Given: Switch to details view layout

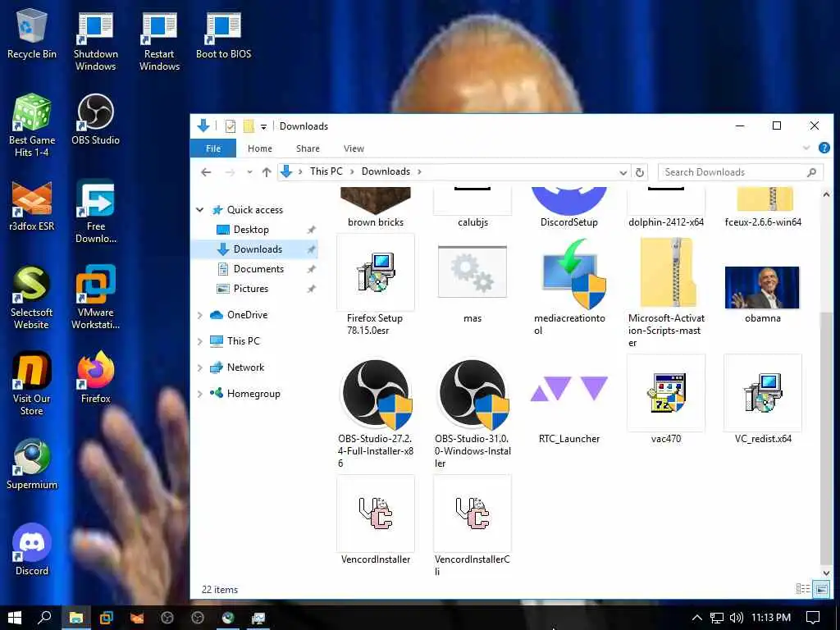Looking at the screenshot, I should pyautogui.click(x=802, y=589).
